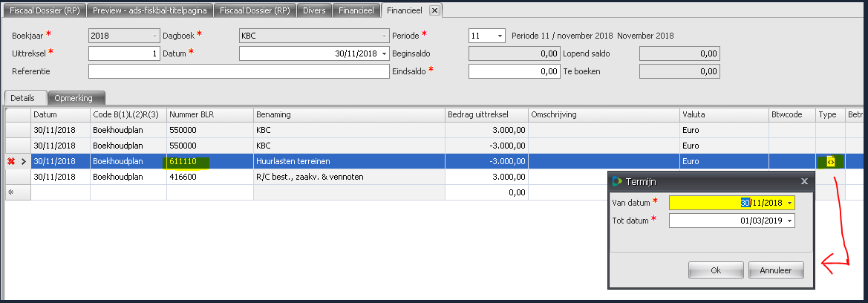Open the Boekjaar 2018 dropdown
Screen dimensions: 868x303
pyautogui.click(x=154, y=36)
